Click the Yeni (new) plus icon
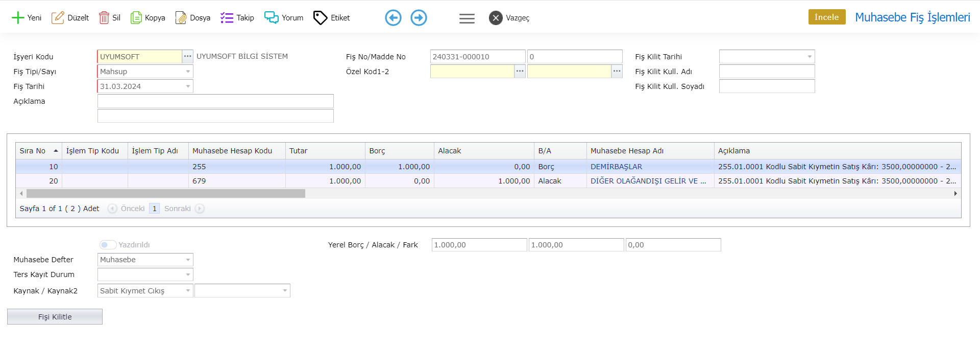This screenshot has height=345, width=980. [18, 18]
